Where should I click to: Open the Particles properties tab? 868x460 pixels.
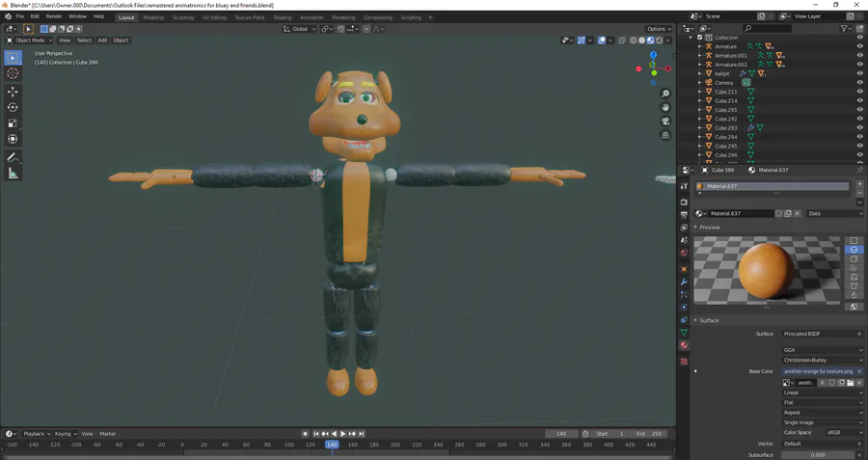coord(684,294)
